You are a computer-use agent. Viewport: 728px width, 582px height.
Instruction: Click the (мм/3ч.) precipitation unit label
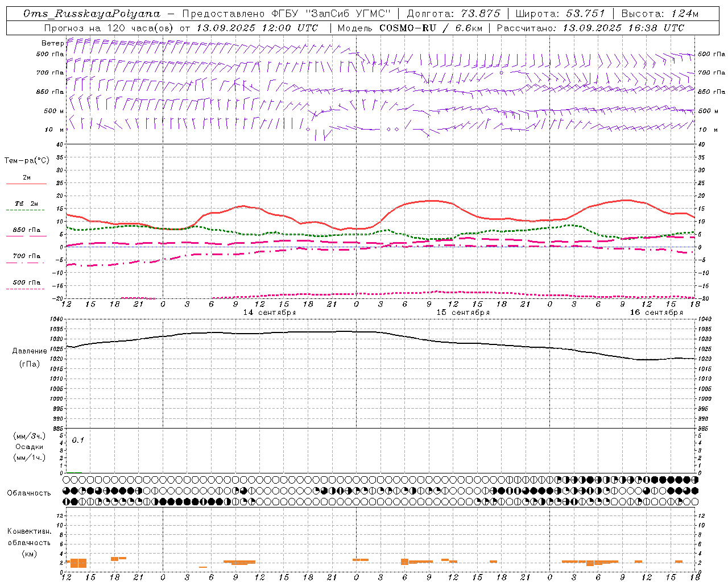(30, 436)
